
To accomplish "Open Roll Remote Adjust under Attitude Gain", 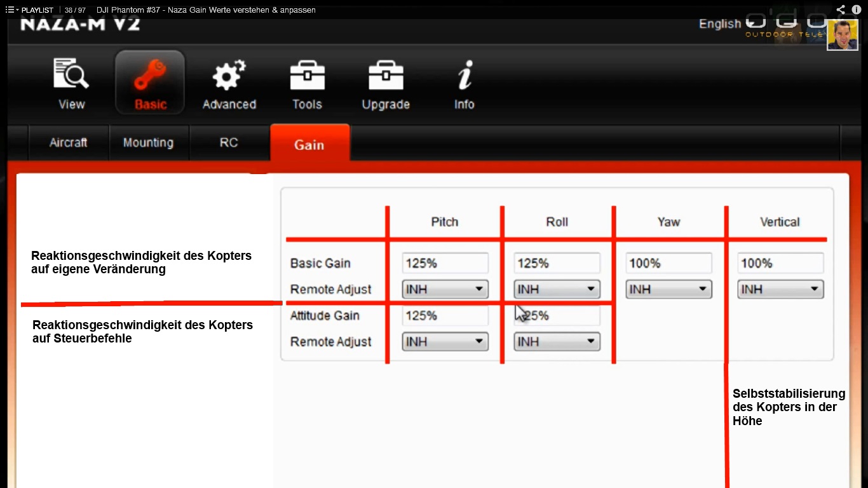I will point(557,342).
